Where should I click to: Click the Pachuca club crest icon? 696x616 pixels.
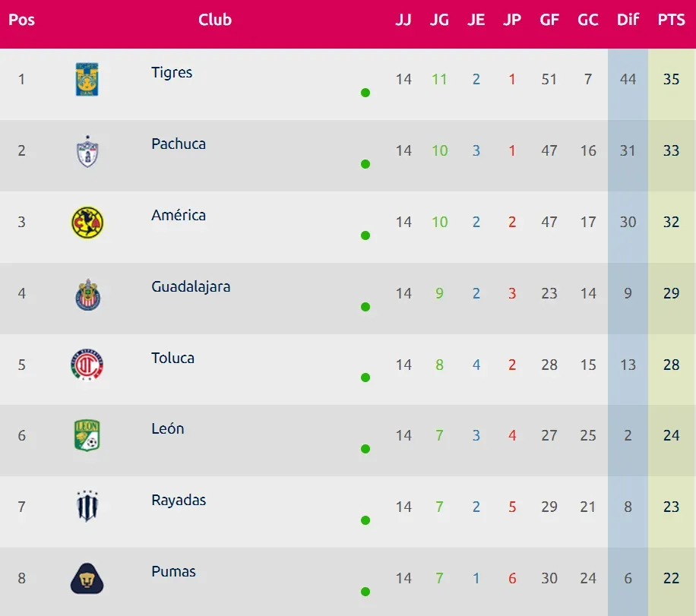[87, 151]
